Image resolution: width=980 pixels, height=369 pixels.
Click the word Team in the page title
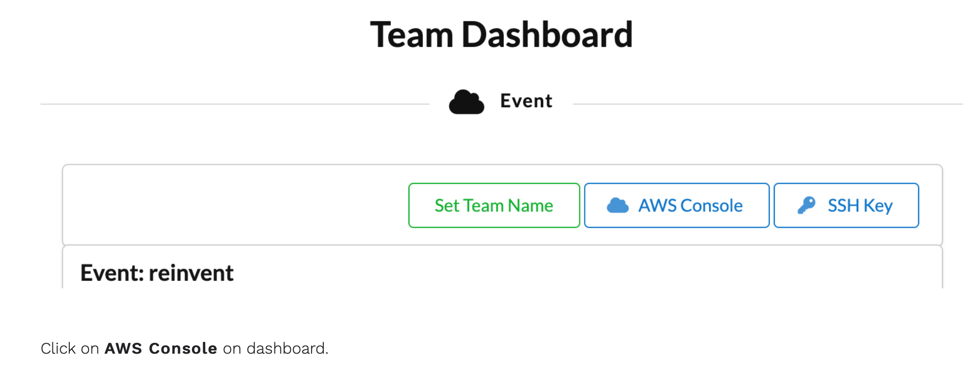412,35
